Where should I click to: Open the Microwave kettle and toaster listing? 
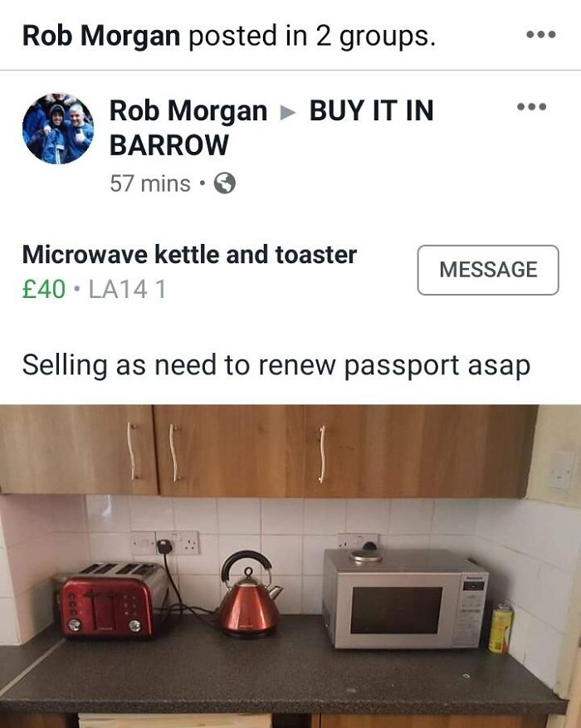(189, 255)
